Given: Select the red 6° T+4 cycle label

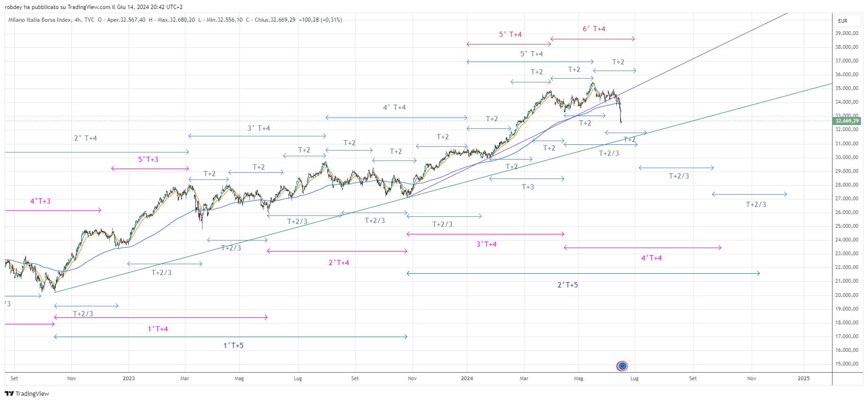Looking at the screenshot, I should [x=594, y=29].
